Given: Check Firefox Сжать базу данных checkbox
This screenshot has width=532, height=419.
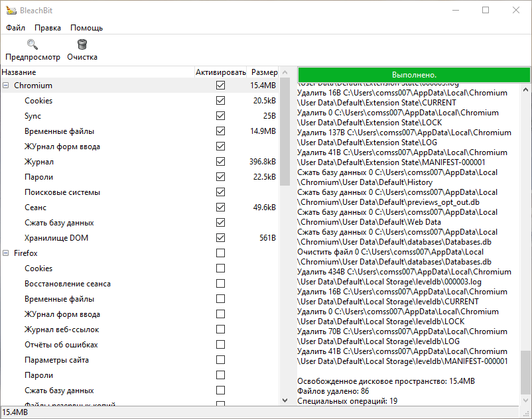Looking at the screenshot, I should click(220, 390).
